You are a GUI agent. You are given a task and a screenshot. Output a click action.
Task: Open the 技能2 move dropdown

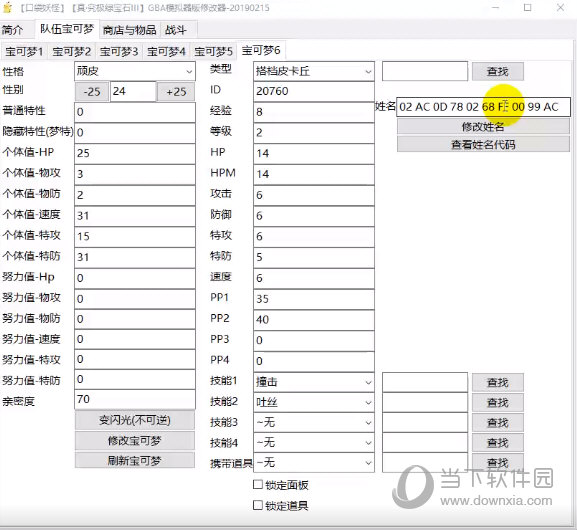tap(314, 402)
